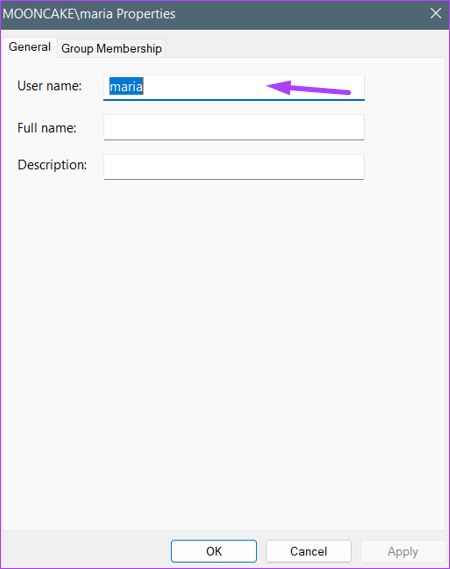Click the greyed-out Apply button
Image resolution: width=450 pixels, height=569 pixels.
(403, 551)
